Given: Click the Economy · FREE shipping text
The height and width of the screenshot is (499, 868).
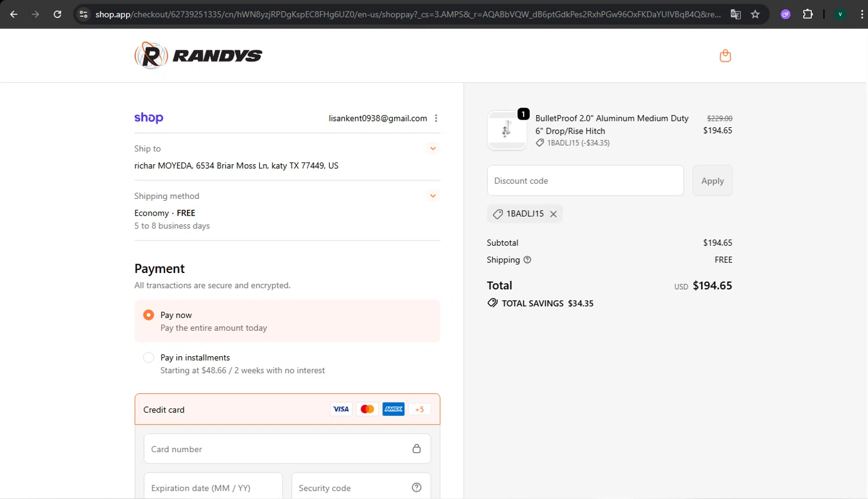Looking at the screenshot, I should coord(165,213).
